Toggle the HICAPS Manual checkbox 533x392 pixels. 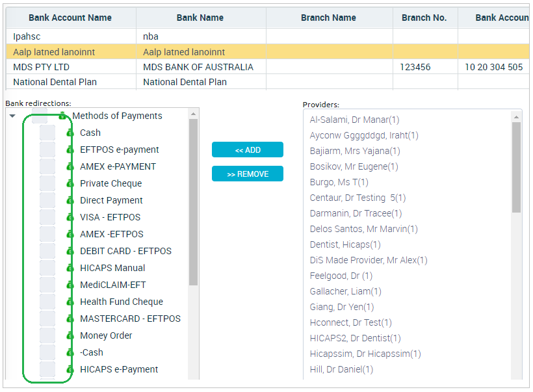tap(47, 268)
